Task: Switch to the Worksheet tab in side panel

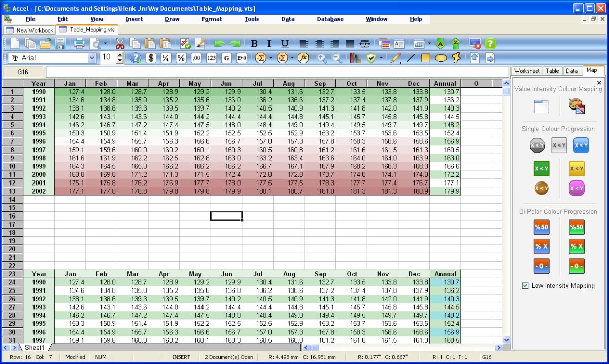Action: pos(526,71)
